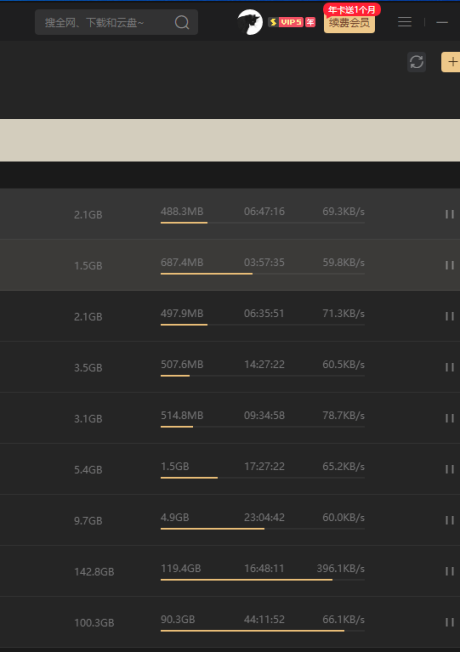The height and width of the screenshot is (652, 460).
Task: Click the search magnifier icon
Action: pyautogui.click(x=182, y=22)
